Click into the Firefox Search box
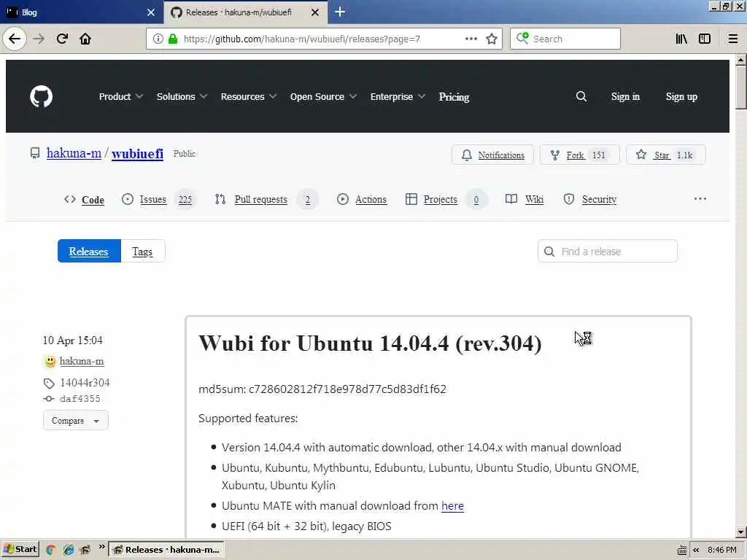Image resolution: width=747 pixels, height=560 pixels. (x=565, y=39)
